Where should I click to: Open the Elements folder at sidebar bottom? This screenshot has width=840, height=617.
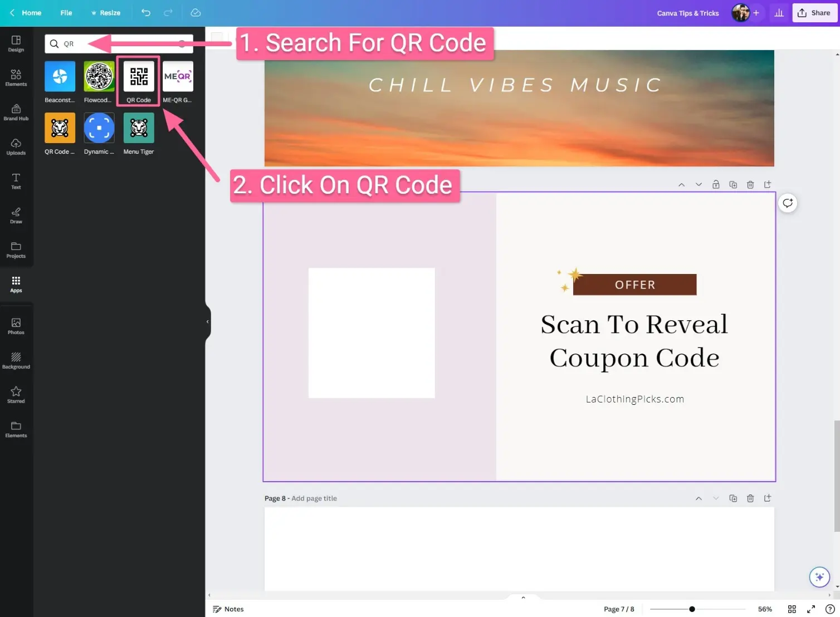tap(16, 429)
